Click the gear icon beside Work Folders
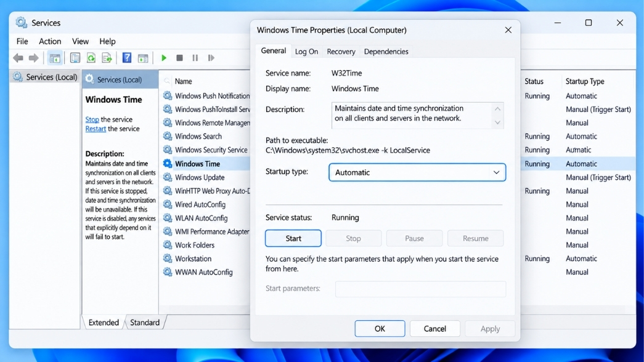This screenshot has height=362, width=644. pyautogui.click(x=168, y=245)
